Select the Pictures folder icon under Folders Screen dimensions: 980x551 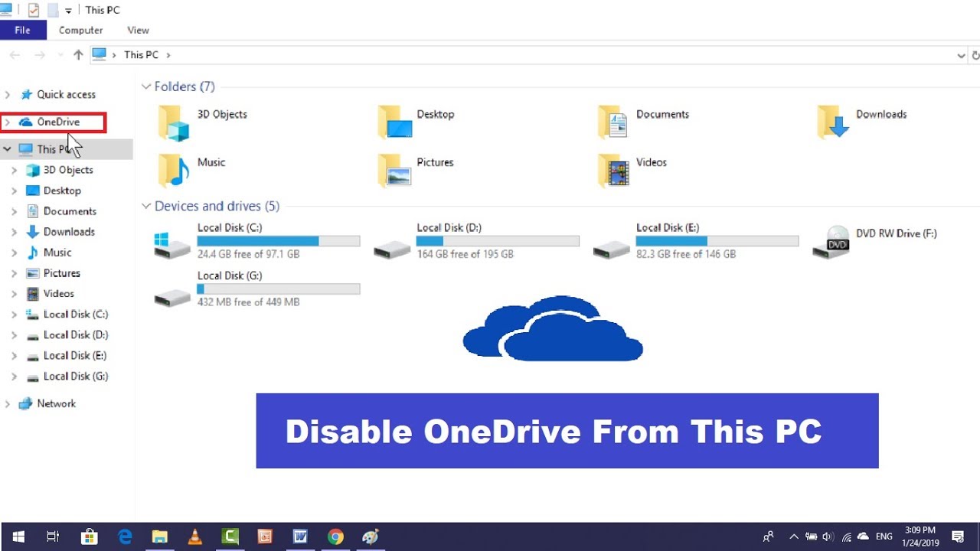pos(395,171)
